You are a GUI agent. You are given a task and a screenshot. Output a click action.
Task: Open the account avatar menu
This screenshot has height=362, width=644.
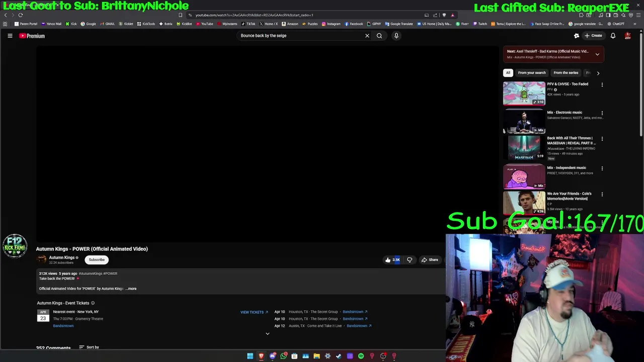pos(628,36)
